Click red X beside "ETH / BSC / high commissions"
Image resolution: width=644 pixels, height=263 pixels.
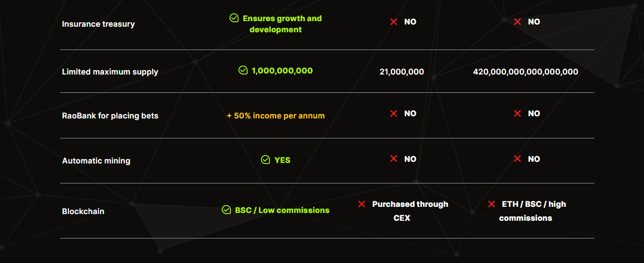coord(491,204)
